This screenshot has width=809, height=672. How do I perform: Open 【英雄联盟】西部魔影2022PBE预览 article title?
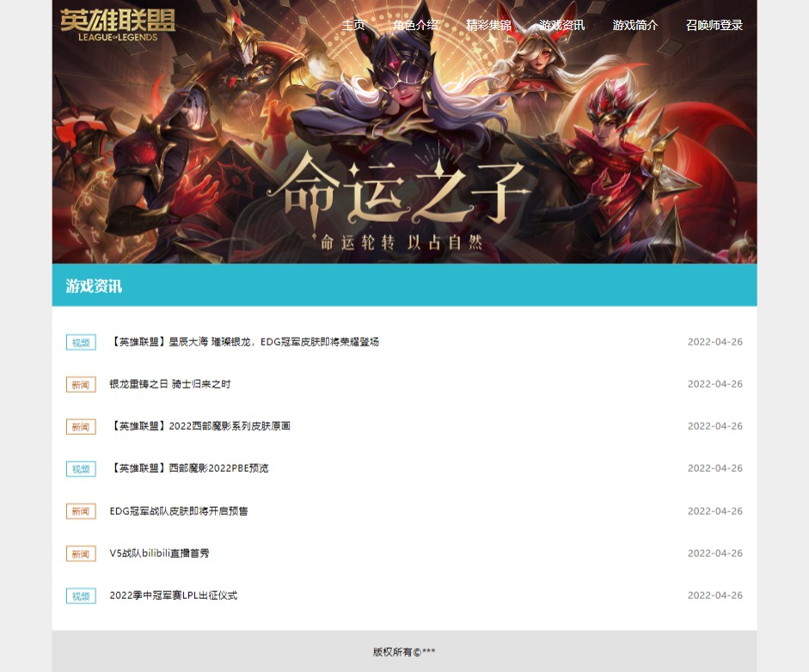click(189, 468)
